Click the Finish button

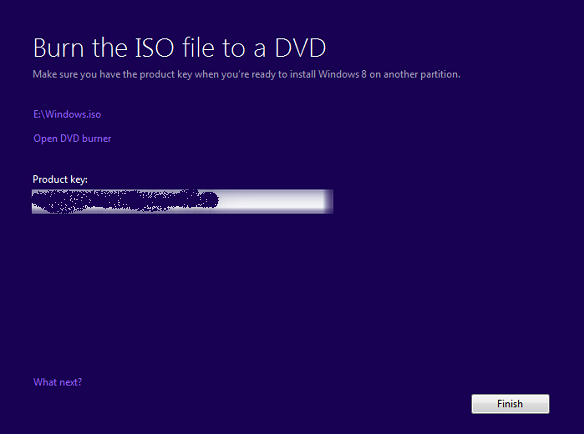tap(510, 404)
